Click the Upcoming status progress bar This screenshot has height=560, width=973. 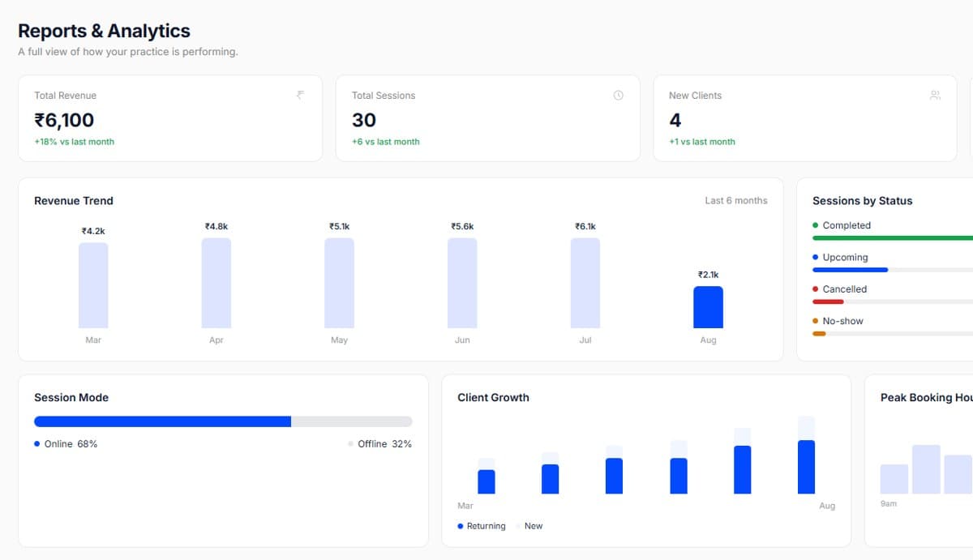coord(893,270)
